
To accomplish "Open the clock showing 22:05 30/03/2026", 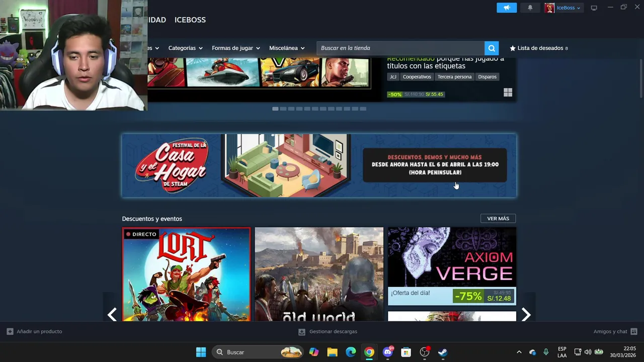I will click(623, 352).
